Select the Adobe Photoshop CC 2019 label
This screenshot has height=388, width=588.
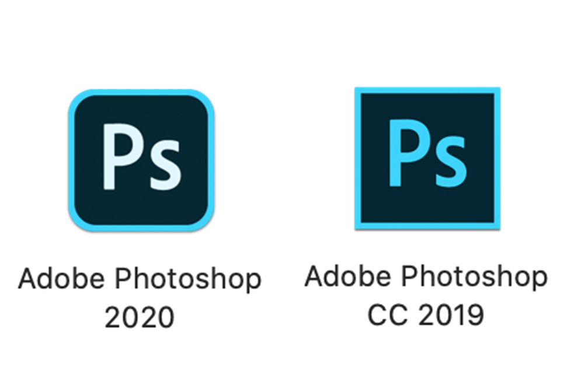(426, 295)
